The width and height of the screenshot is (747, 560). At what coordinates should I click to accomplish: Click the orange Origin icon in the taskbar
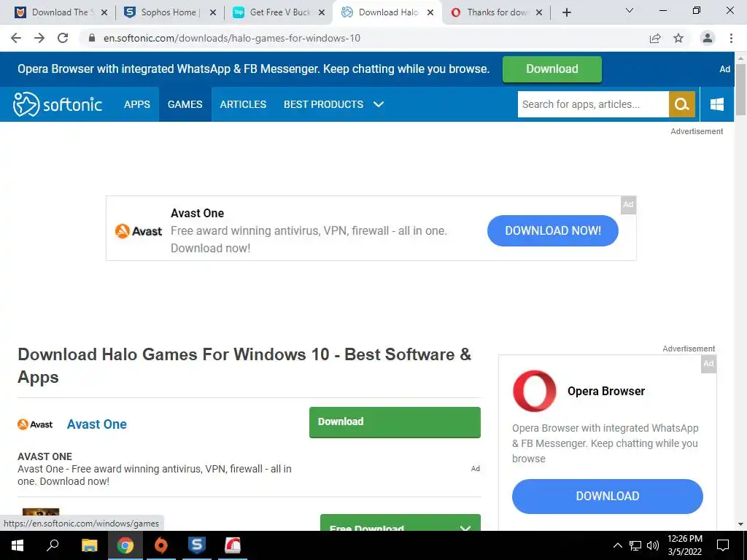[161, 545]
